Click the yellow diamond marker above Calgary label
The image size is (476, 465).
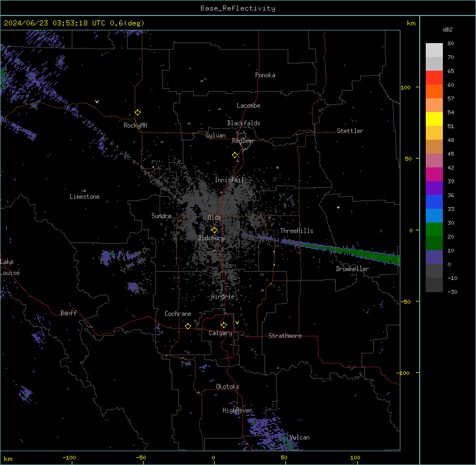click(224, 325)
